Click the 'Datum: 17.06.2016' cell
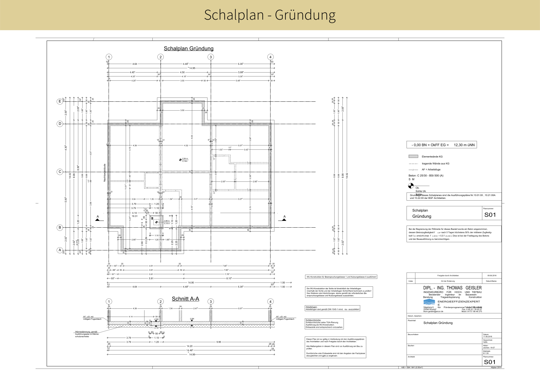Image resolution: width=540 pixels, height=392 pixels. pos(491,335)
